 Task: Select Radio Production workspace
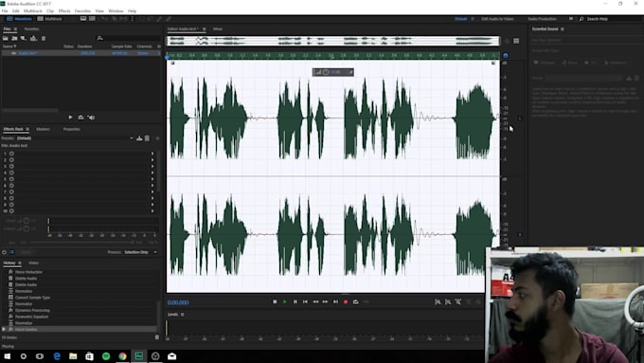[x=542, y=19]
